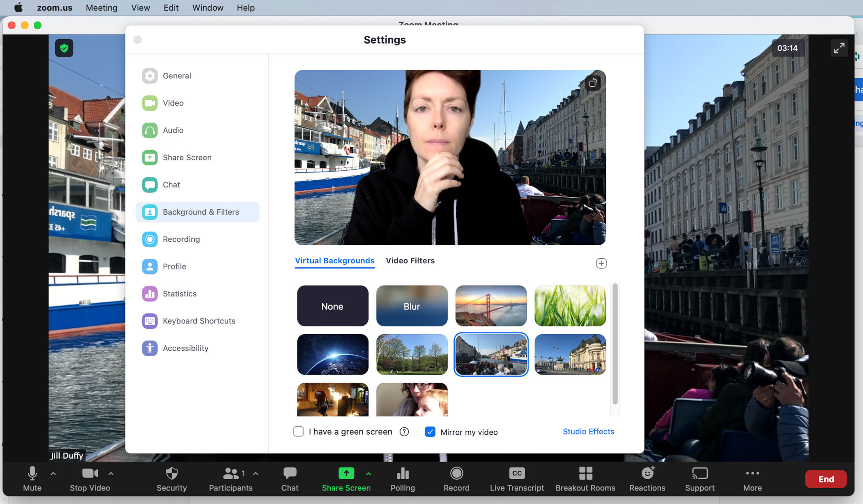Go to Share Screen settings
The height and width of the screenshot is (504, 863).
(197, 157)
